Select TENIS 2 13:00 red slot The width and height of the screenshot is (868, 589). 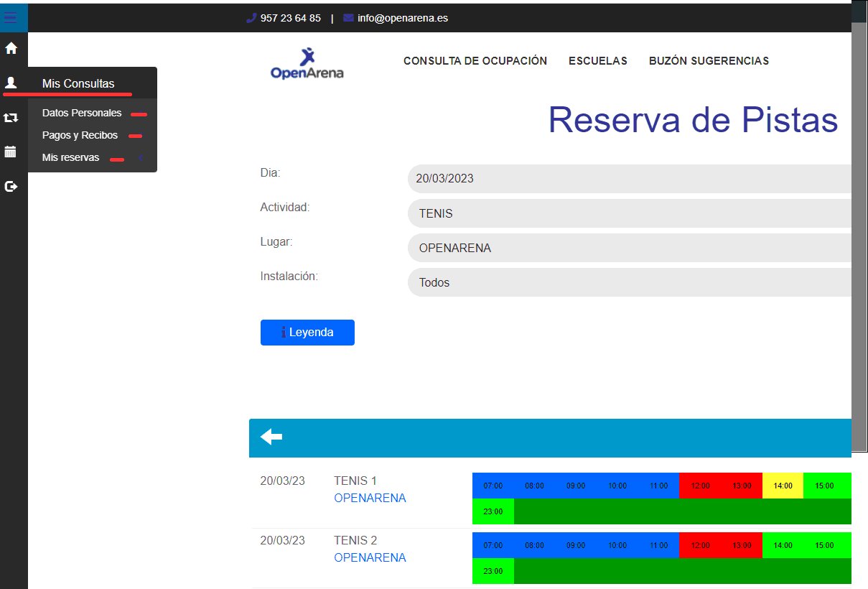[x=742, y=545]
